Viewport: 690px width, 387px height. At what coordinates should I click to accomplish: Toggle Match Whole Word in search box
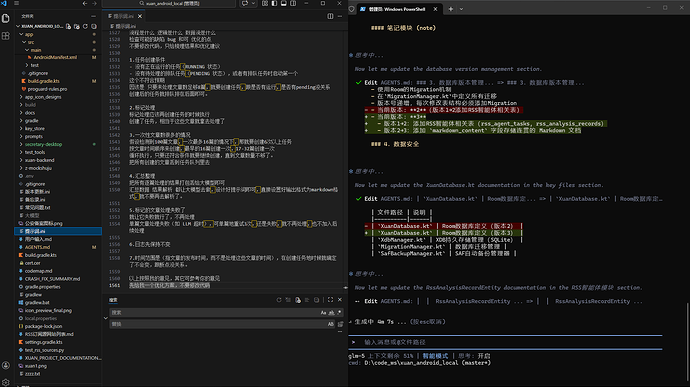331,313
